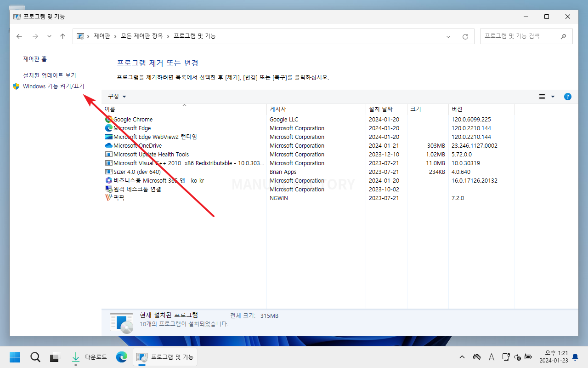Viewport: 588px width, 368px height.
Task: Click the Visual C++ 2010 Redistributable icon
Action: point(109,163)
